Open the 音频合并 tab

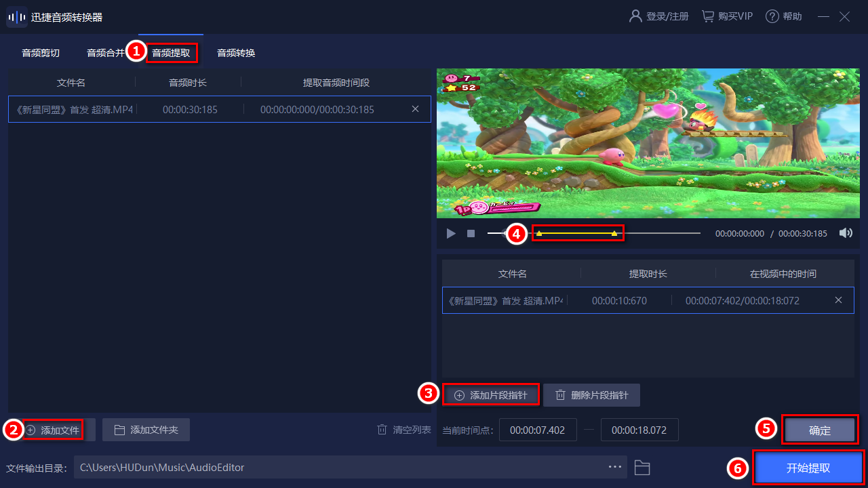pos(106,53)
